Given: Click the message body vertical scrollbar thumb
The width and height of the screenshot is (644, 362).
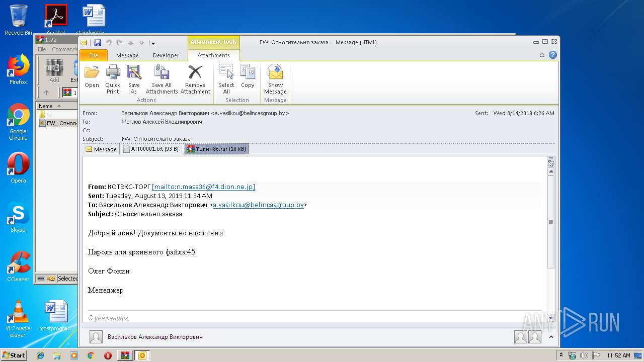Looking at the screenshot, I should click(551, 222).
